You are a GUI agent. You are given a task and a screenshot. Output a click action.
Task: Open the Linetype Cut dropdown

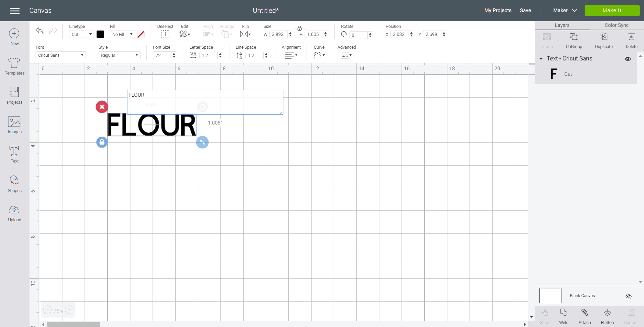(82, 34)
